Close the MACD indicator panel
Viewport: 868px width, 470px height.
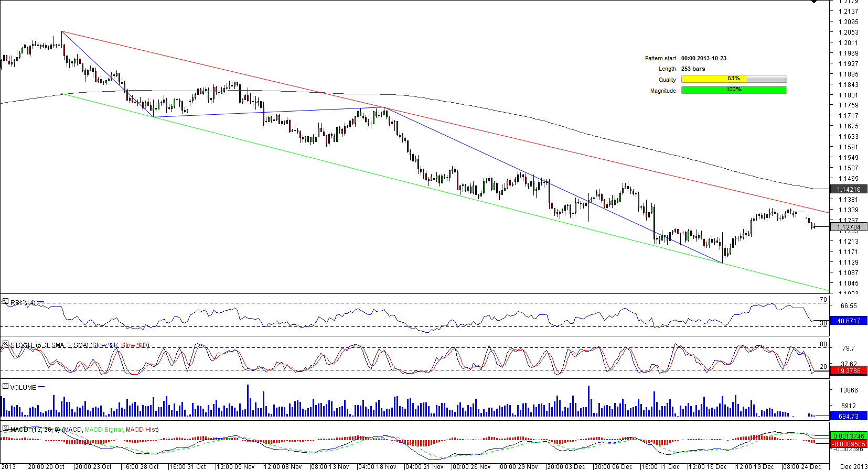click(5, 429)
